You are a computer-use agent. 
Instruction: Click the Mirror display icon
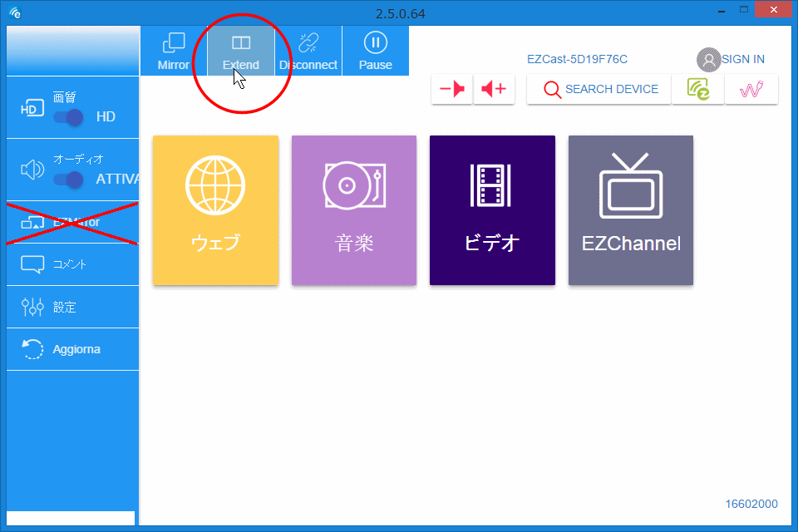coord(174,51)
